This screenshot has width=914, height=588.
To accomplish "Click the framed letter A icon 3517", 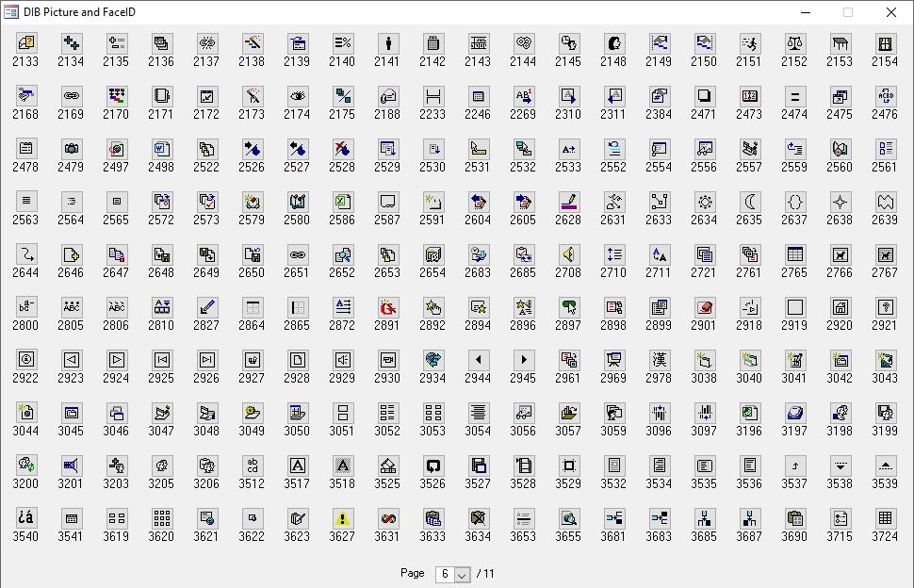I will tap(297, 465).
